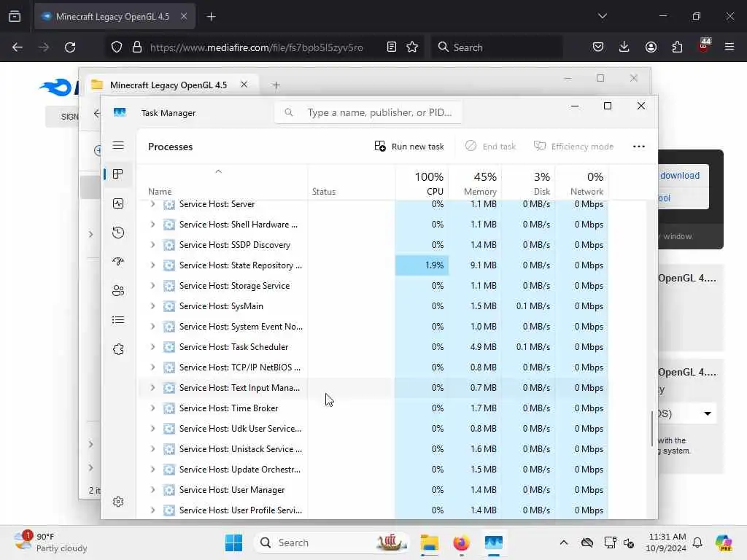Sort processes by CPU column

coord(422,183)
